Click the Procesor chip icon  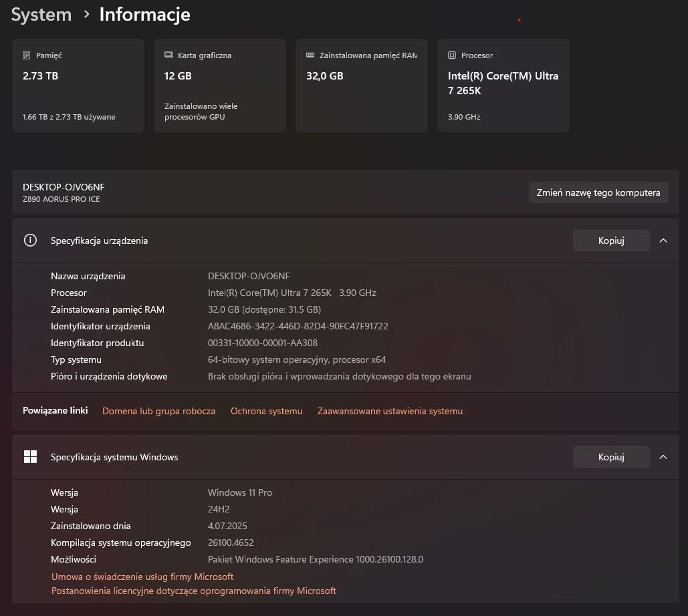tap(452, 55)
